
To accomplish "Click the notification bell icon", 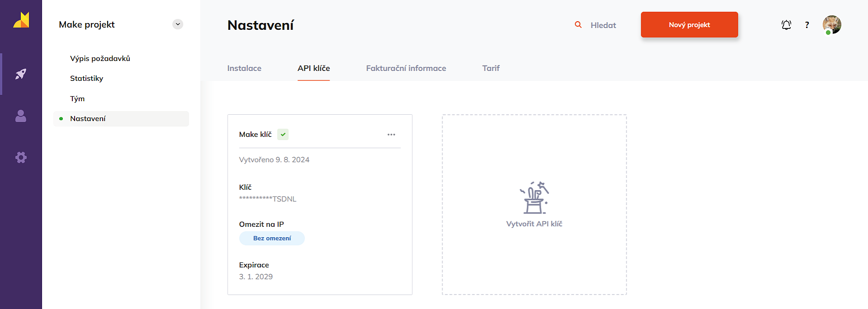I will pos(786,25).
